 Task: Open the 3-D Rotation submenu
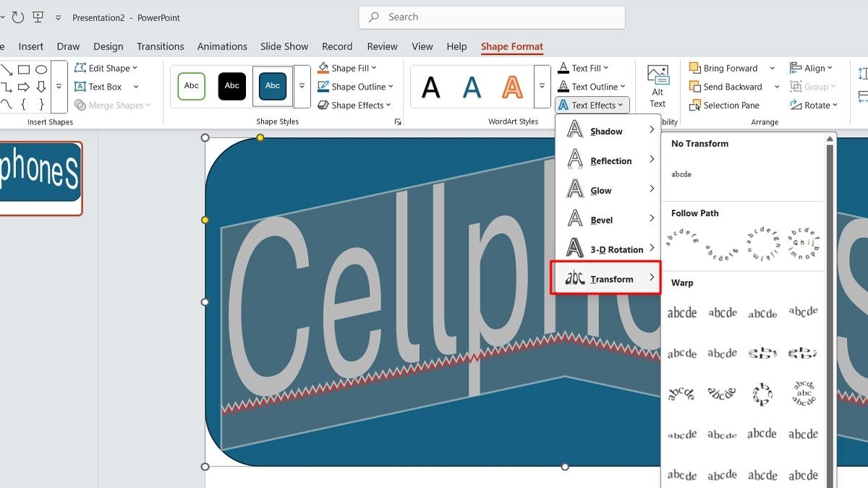click(608, 249)
